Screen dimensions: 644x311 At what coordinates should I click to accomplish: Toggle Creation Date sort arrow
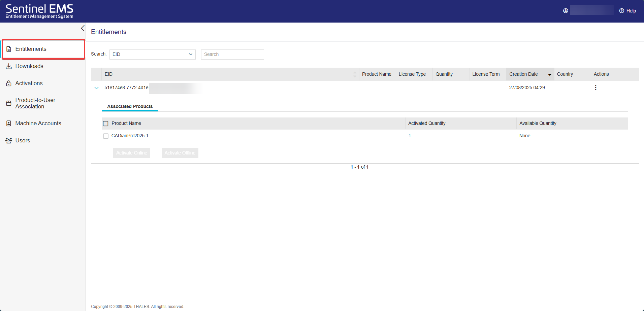pyautogui.click(x=550, y=75)
